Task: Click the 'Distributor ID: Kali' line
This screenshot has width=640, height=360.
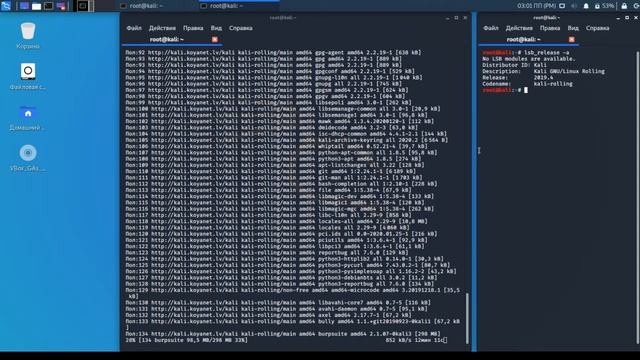Action: (514, 65)
